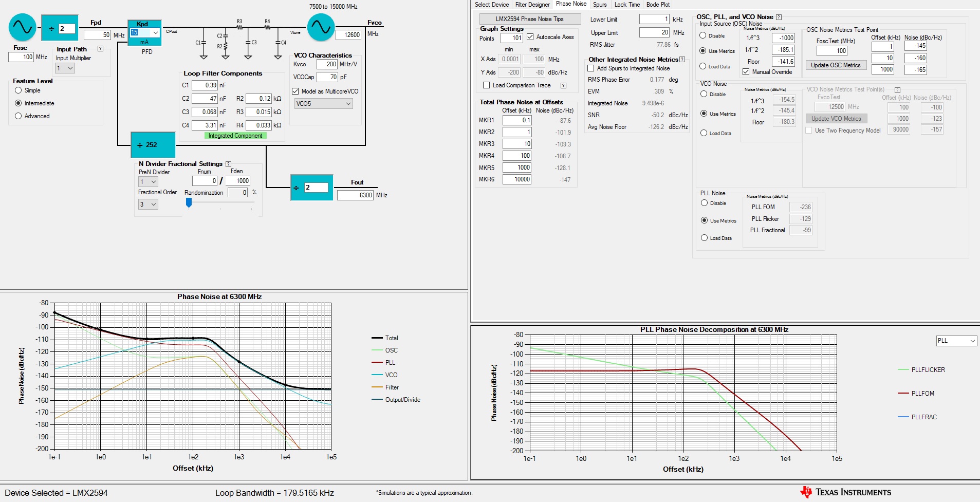Toggle OSC Manual Override checkbox
This screenshot has width=980, height=502.
[x=746, y=72]
